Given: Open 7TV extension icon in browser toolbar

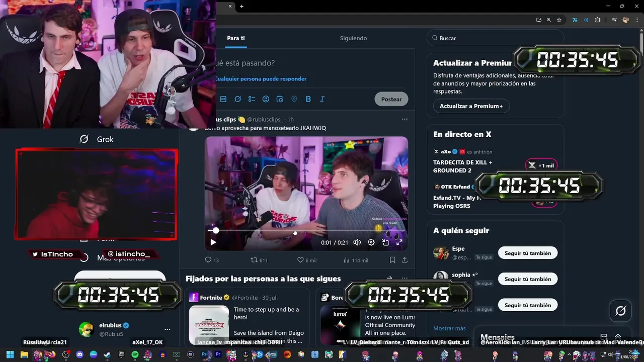Looking at the screenshot, I should [x=575, y=20].
